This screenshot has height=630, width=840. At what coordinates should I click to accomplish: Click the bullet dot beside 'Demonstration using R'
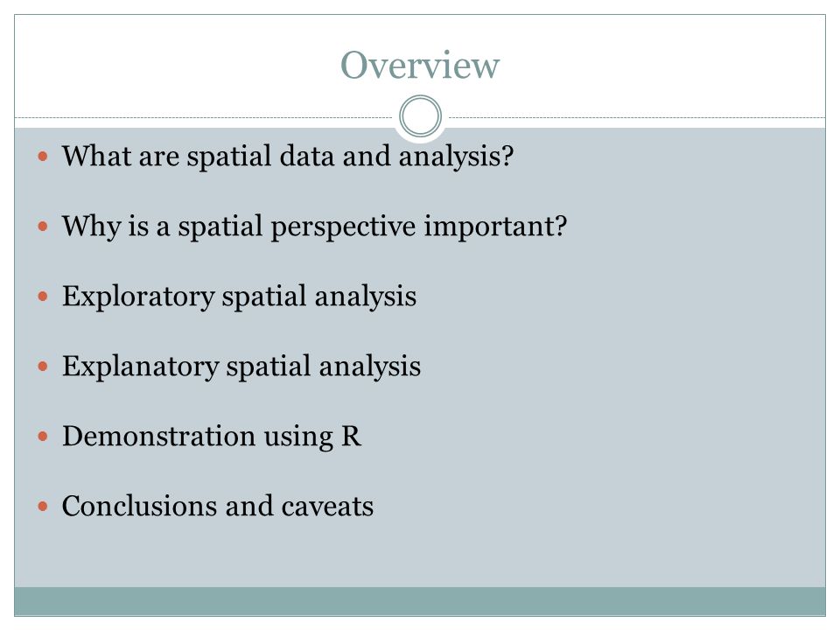pos(43,437)
